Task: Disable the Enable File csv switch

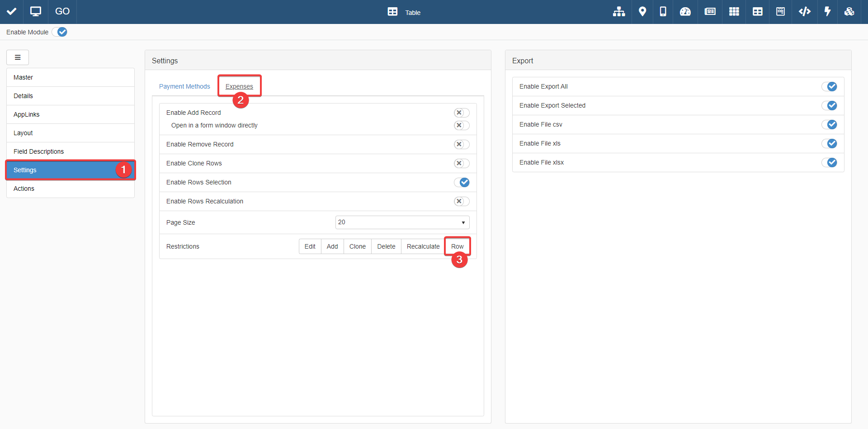Action: click(x=829, y=124)
